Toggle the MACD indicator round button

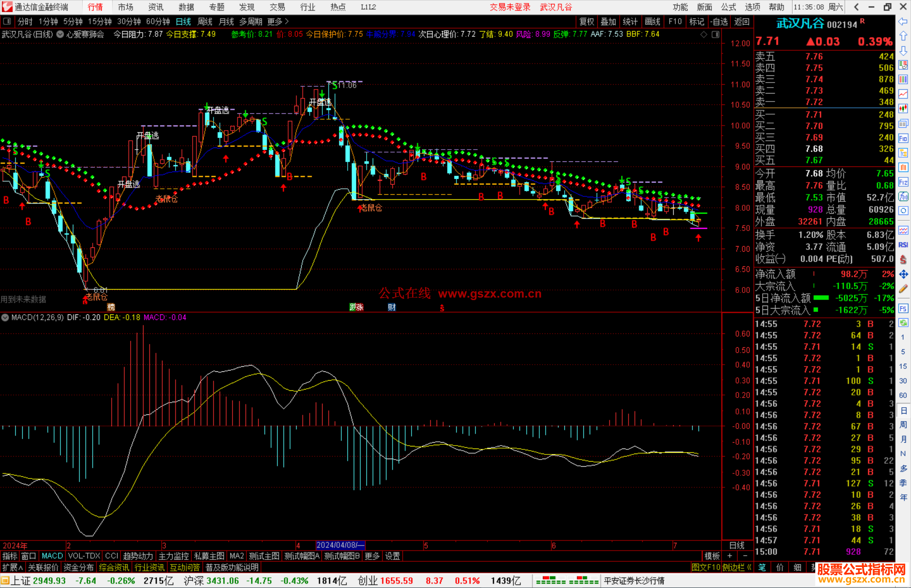pyautogui.click(x=5, y=317)
